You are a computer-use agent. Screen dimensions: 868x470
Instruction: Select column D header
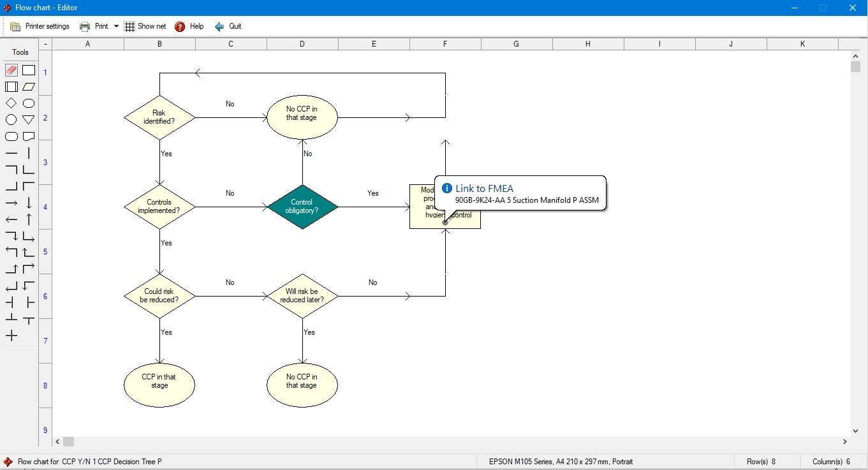tap(302, 44)
